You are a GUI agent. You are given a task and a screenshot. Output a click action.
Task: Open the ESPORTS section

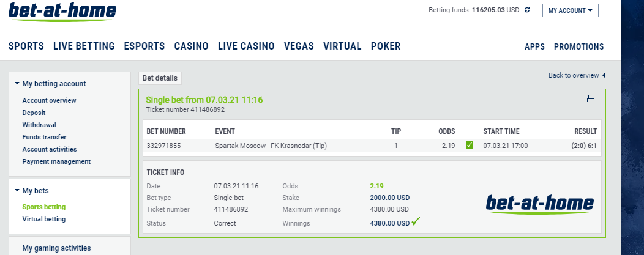(144, 46)
